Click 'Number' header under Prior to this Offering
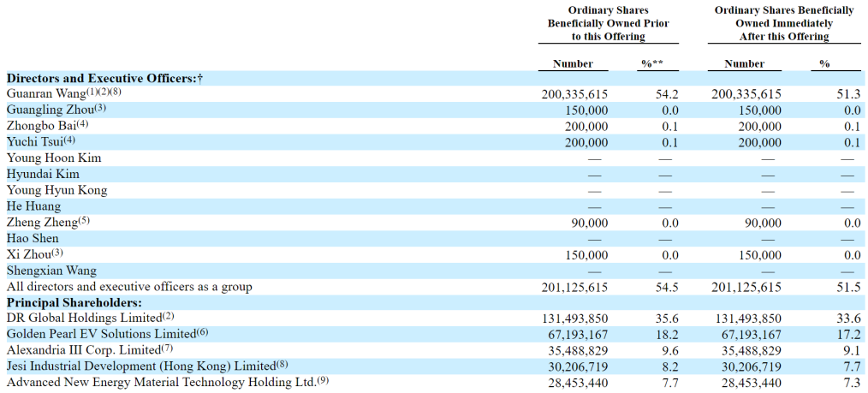Image resolution: width=868 pixels, height=393 pixels. (573, 64)
